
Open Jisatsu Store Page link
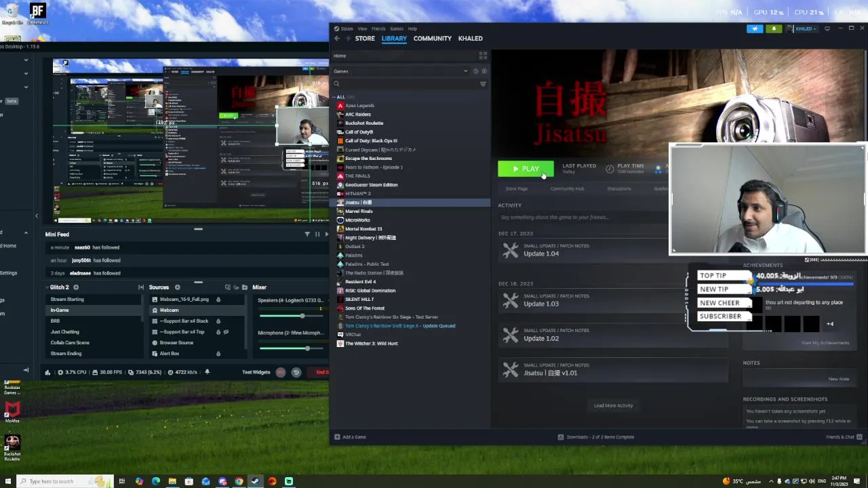coord(516,189)
